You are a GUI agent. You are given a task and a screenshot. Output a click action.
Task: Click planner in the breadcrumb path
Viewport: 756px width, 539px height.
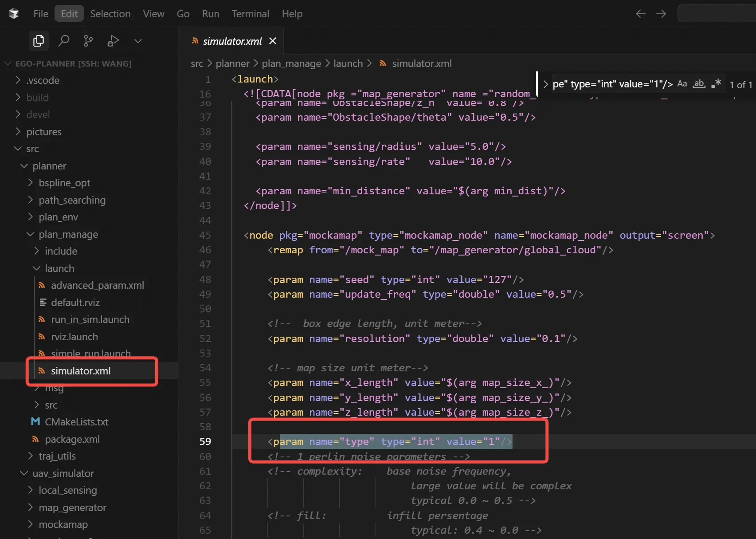pyautogui.click(x=232, y=63)
